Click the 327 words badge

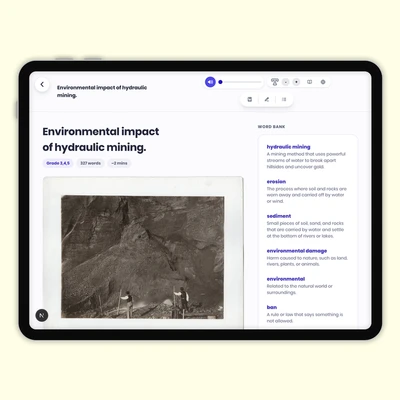point(90,163)
